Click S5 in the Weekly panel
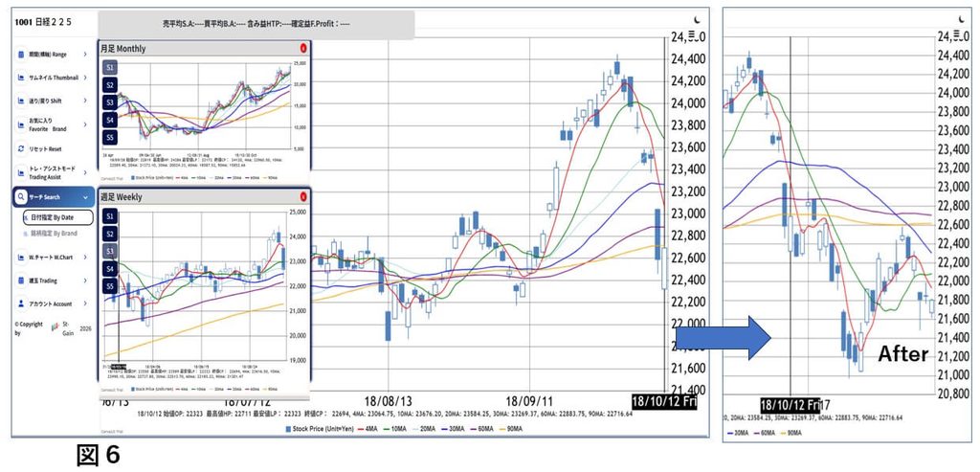The width and height of the screenshot is (980, 472). (x=110, y=286)
